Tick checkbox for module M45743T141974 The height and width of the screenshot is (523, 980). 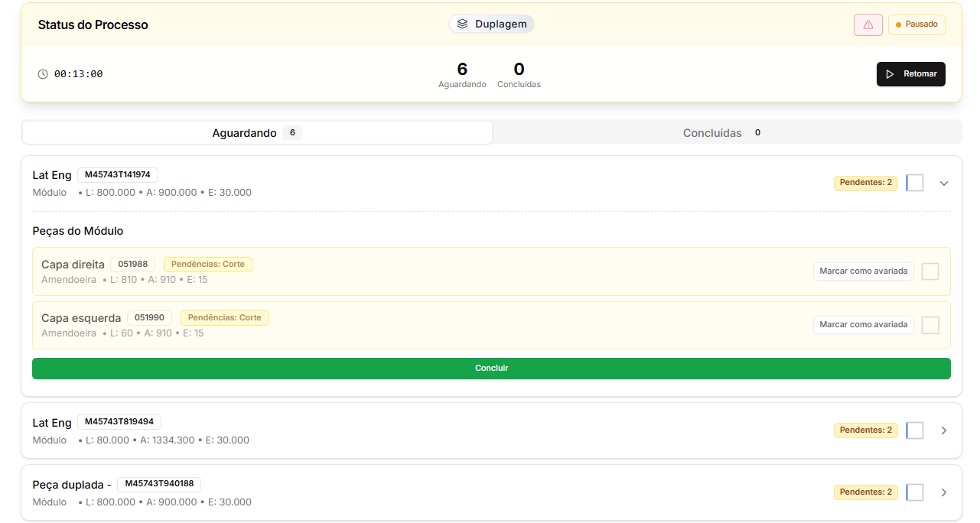915,183
